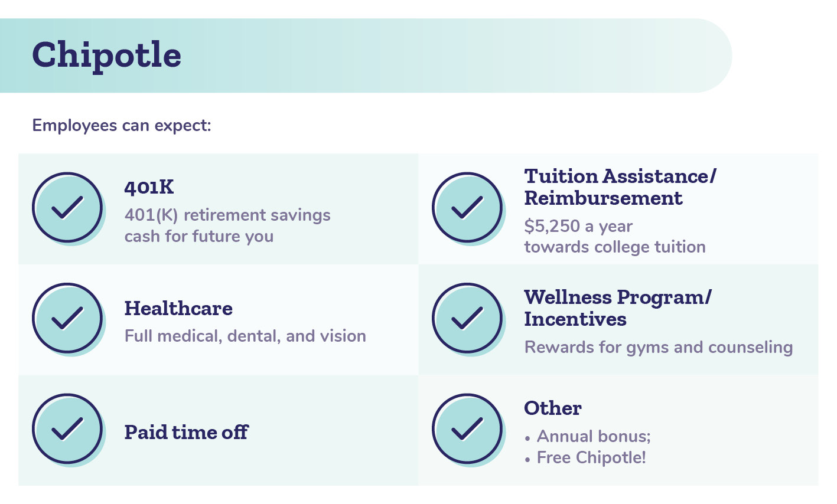Screen dimensions: 837x504
Task: Click the checkmark icon beside Tuition Assistance
Action: pos(468,208)
